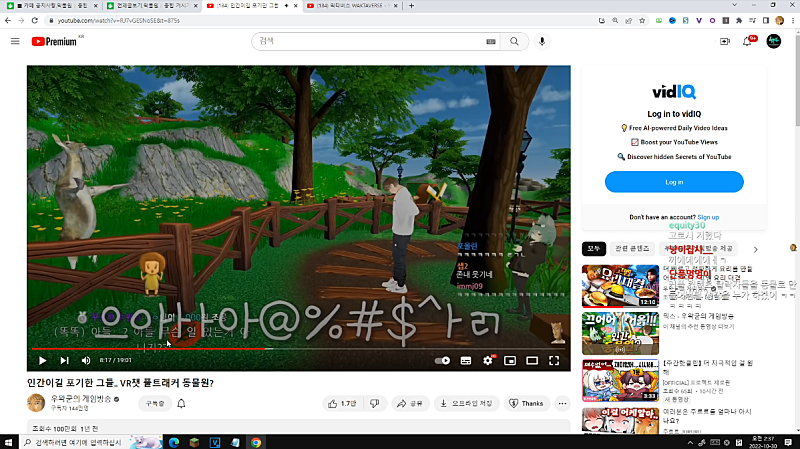800x449 pixels.
Task: Show hidden system tray icons chevron
Action: pyautogui.click(x=690, y=442)
